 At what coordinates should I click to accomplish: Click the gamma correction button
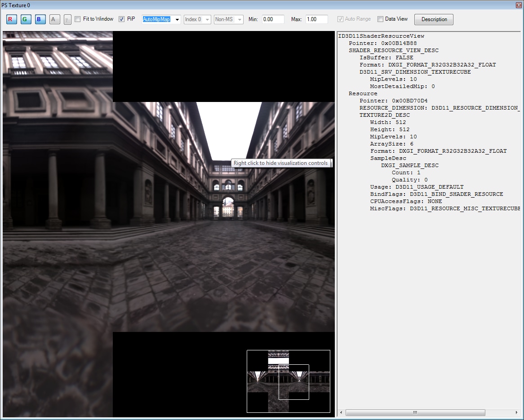67,19
